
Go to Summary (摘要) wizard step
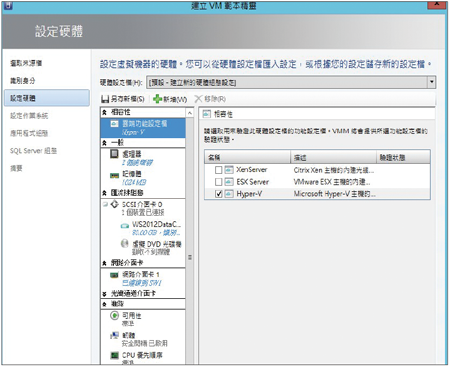point(16,168)
